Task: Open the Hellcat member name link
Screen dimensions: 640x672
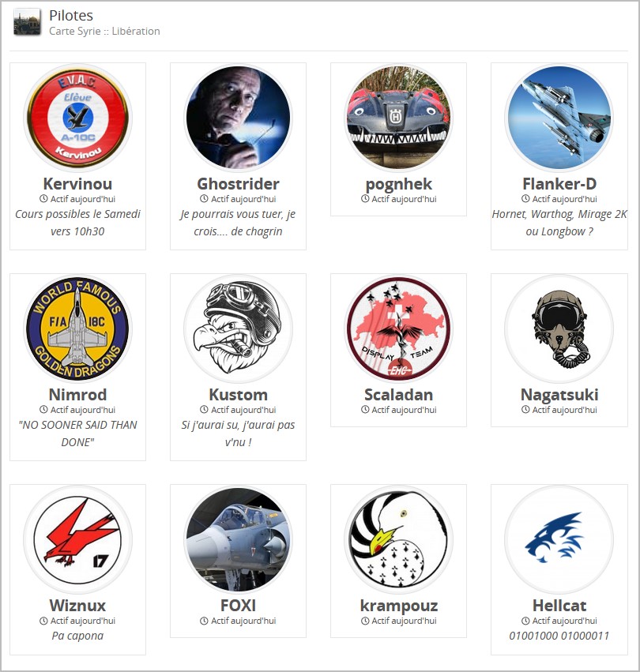Action: (x=559, y=606)
